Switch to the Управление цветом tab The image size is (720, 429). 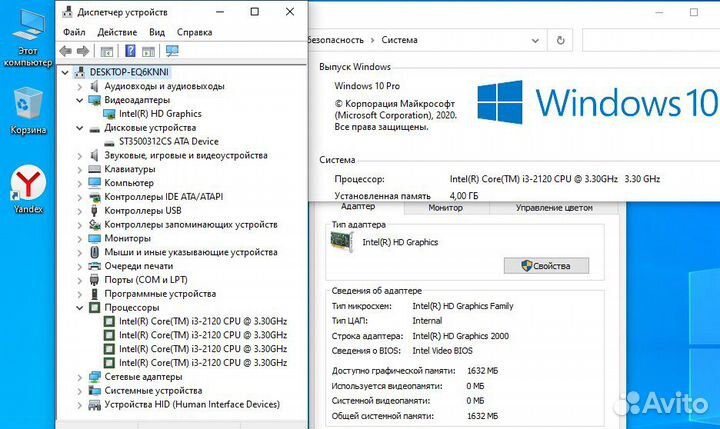[554, 208]
